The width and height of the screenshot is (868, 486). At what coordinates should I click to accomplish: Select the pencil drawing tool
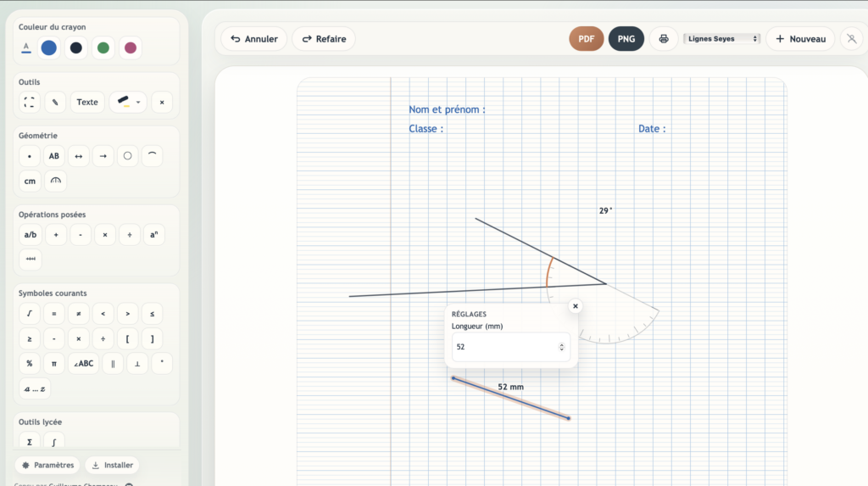click(x=55, y=102)
